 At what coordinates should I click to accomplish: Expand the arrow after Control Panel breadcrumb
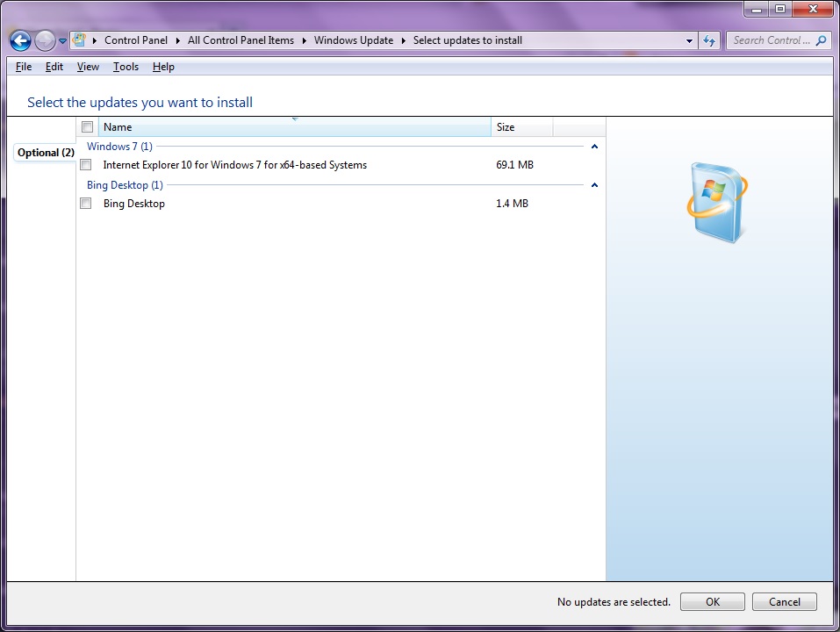pos(178,40)
